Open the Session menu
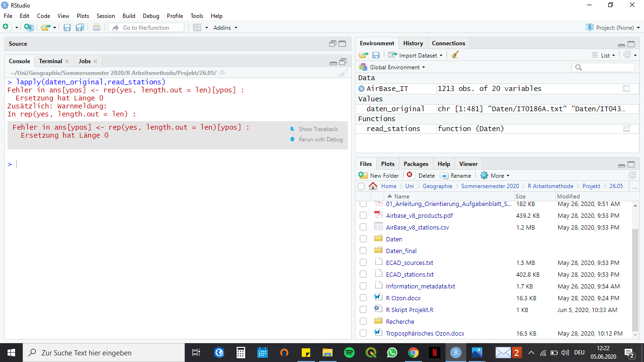 [106, 16]
